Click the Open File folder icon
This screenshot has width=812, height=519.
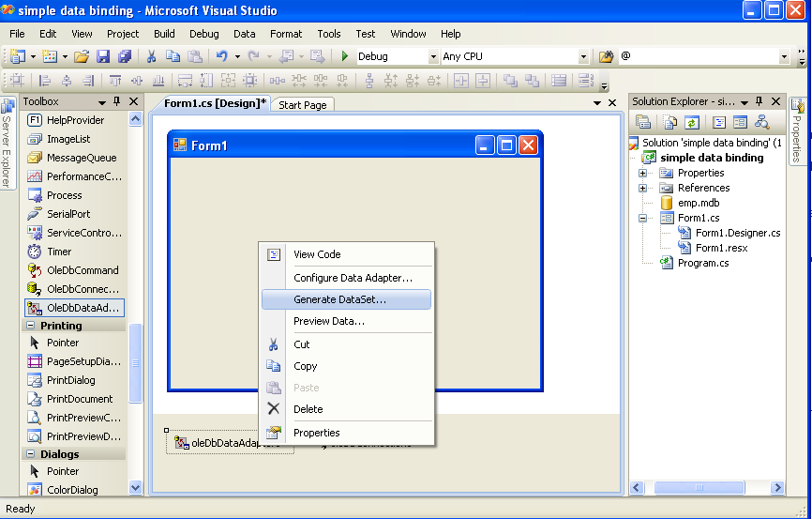coord(82,56)
